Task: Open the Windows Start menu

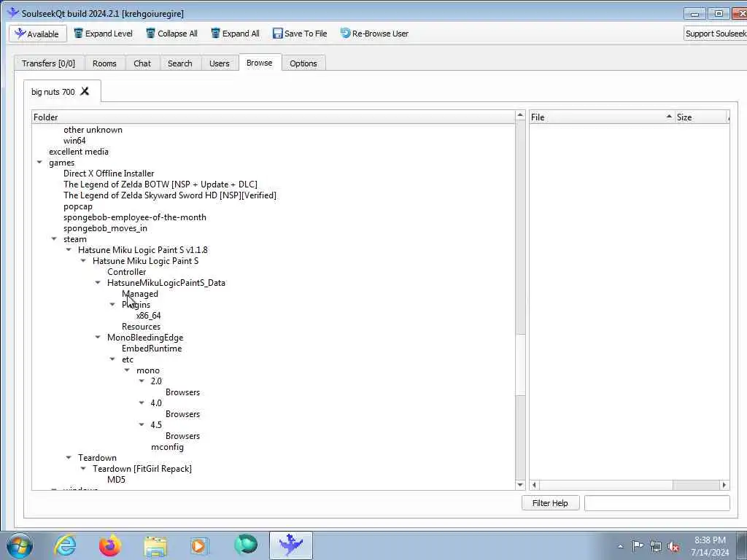Action: 20,545
